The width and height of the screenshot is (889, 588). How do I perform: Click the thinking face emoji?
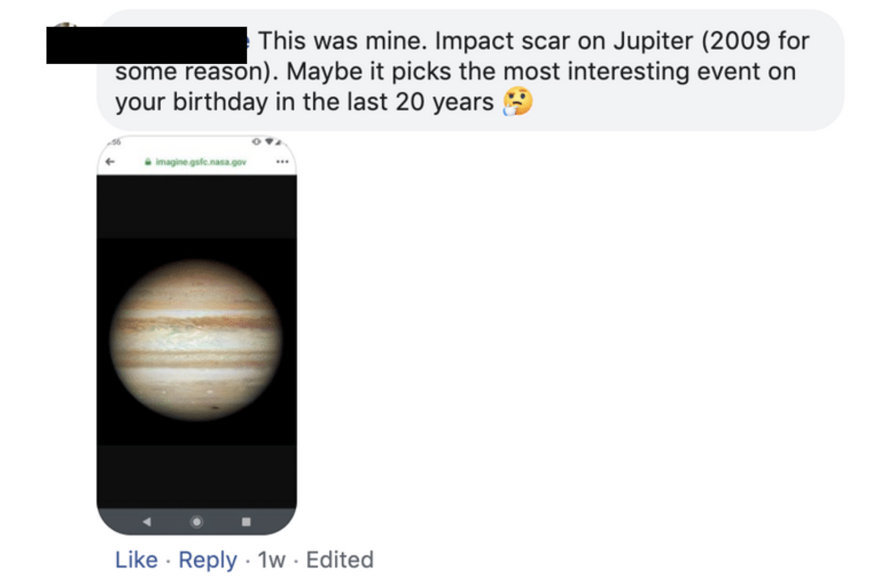point(518,102)
